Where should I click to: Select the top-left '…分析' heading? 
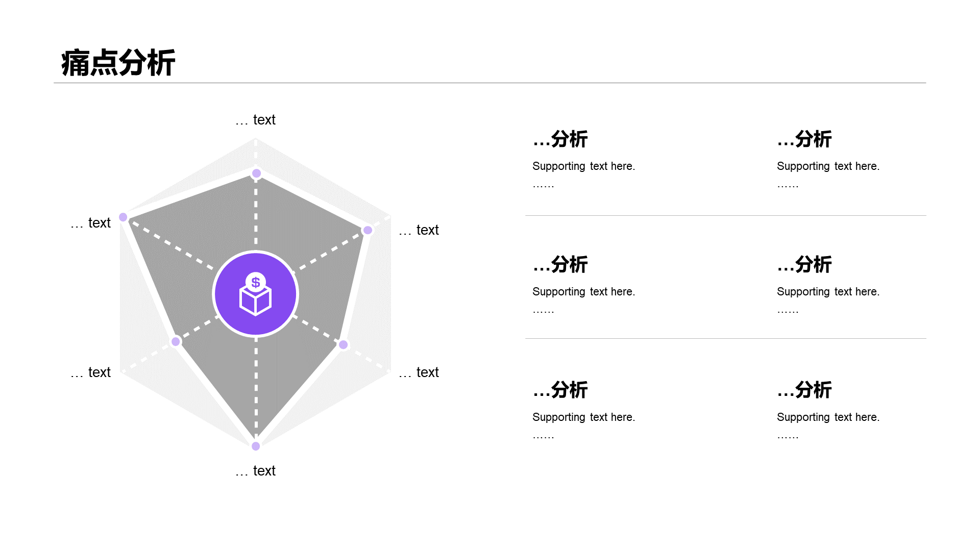coord(560,139)
